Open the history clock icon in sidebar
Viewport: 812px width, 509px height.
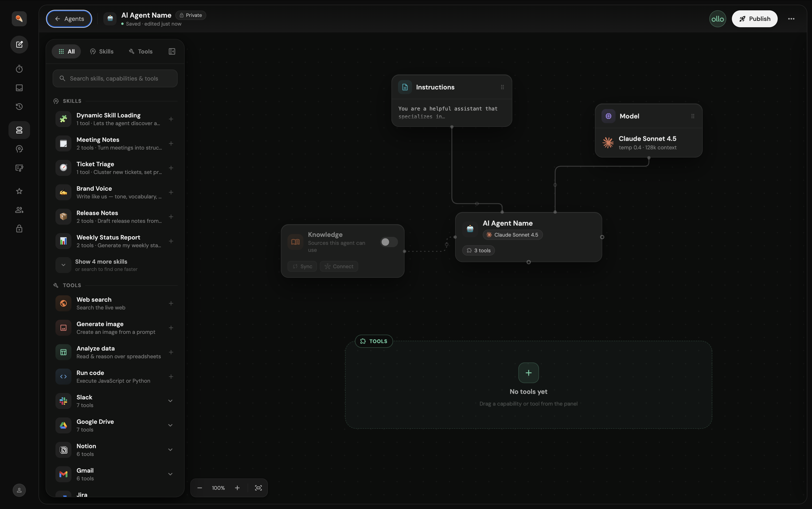pos(19,107)
